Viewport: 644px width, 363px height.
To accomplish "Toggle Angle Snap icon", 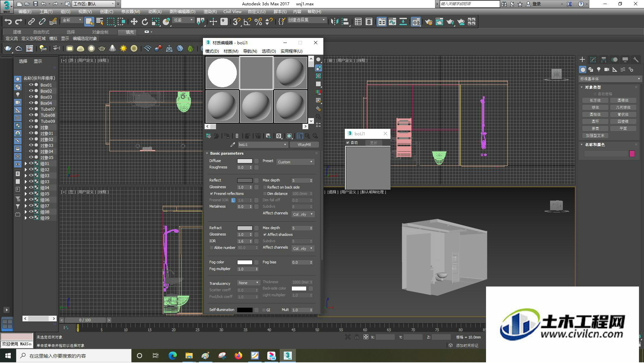I will coord(248,22).
